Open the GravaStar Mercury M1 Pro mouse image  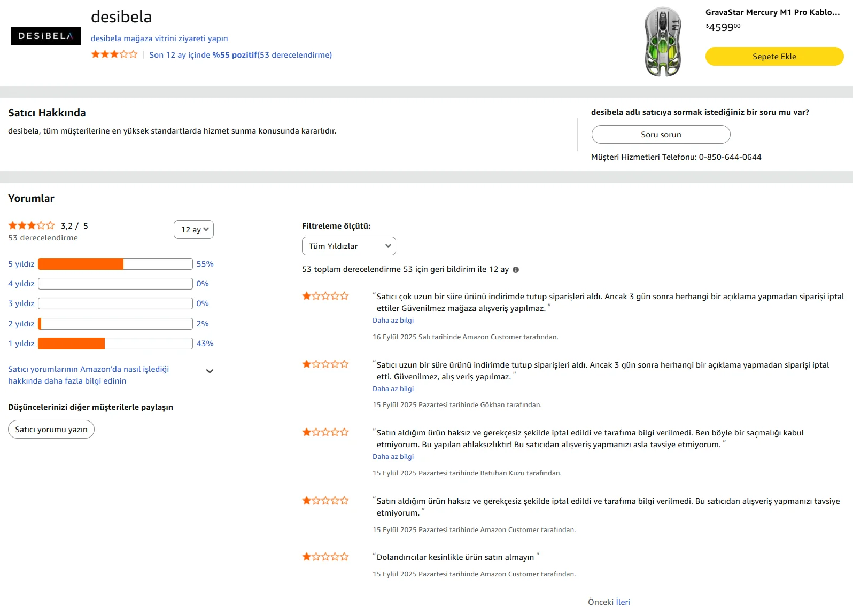(663, 42)
